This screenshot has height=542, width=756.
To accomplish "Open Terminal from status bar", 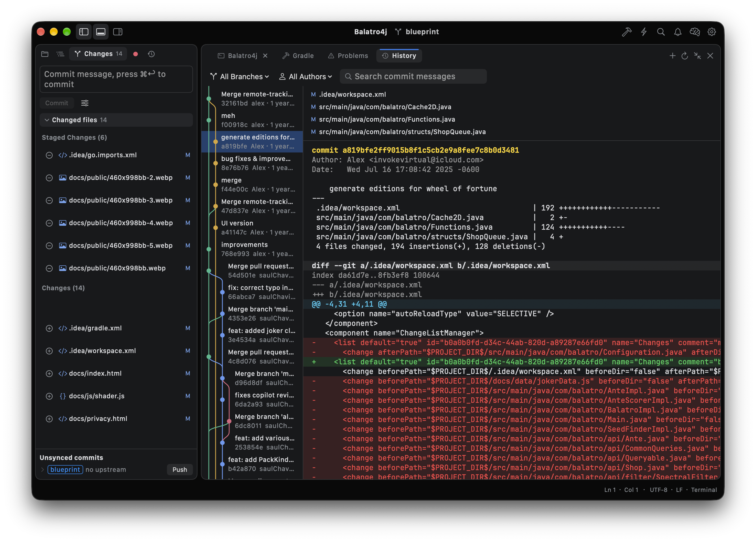I will pos(704,490).
